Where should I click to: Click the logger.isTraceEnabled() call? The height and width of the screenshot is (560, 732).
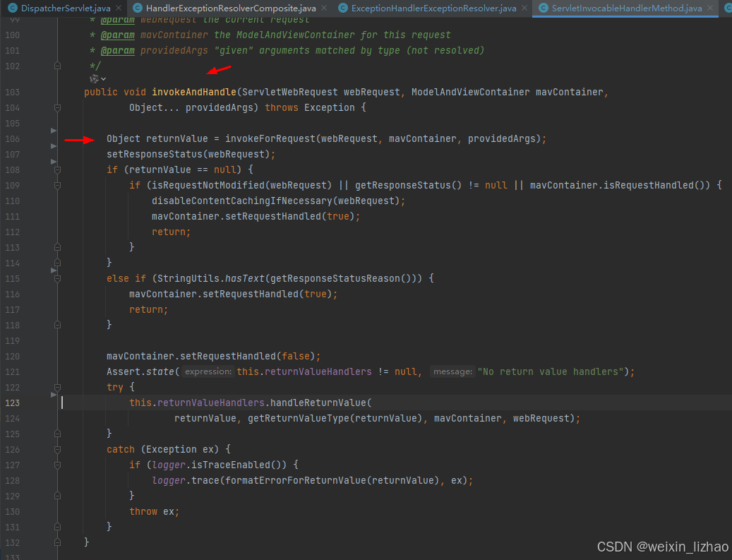(x=219, y=465)
